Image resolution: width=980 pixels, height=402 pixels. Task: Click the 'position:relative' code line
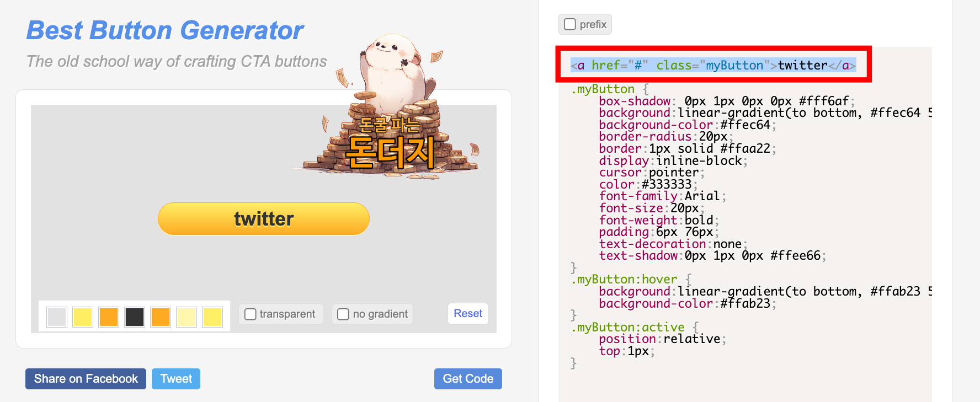click(x=663, y=339)
